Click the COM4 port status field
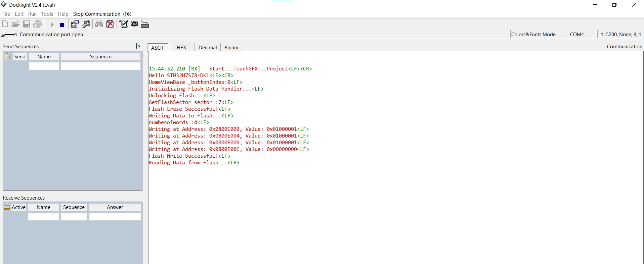644x264 pixels. (x=577, y=34)
